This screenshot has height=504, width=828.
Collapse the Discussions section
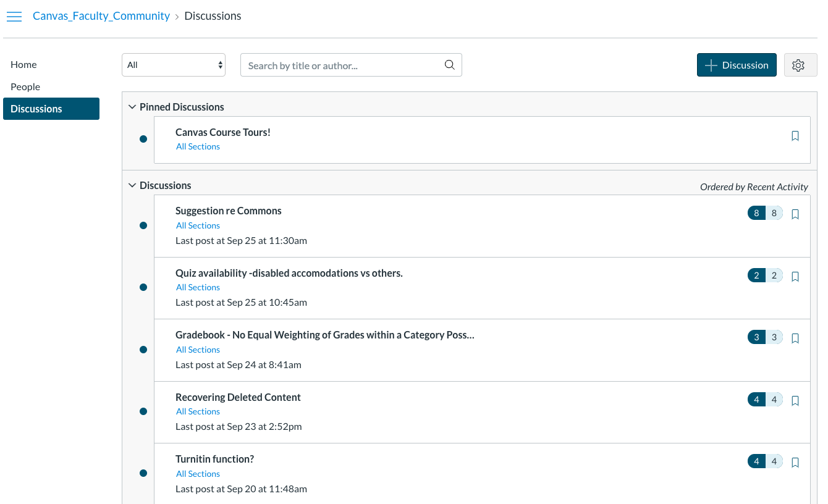132,185
